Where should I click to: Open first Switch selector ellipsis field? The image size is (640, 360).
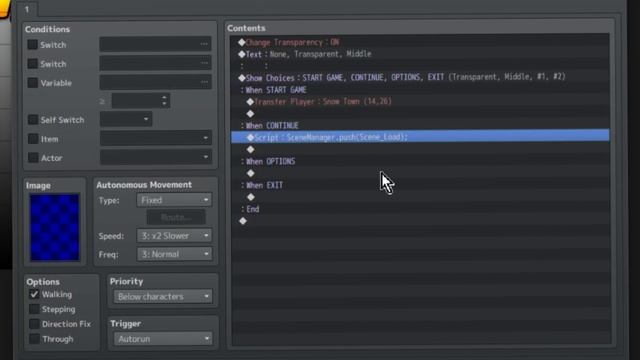(155, 44)
